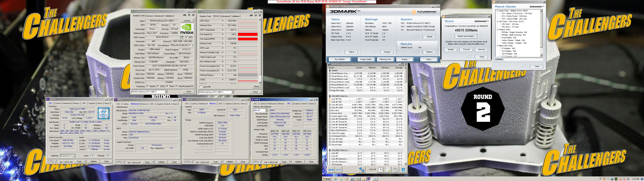Open Internet Explorer from the taskbar
644x181 pixels.
[x=335, y=179]
